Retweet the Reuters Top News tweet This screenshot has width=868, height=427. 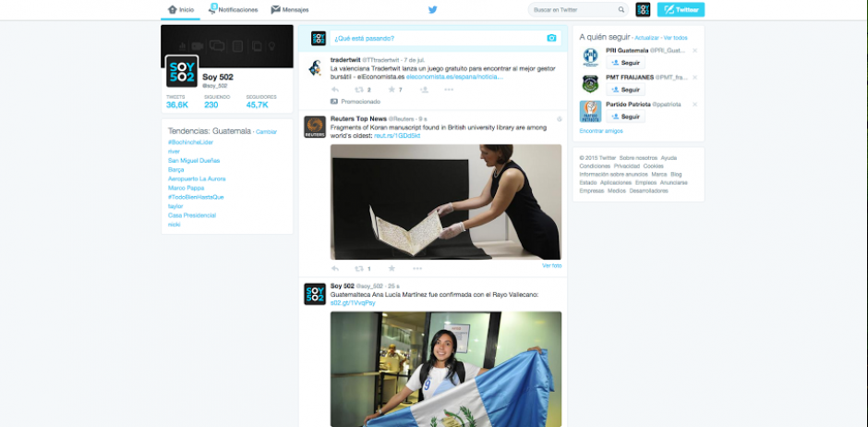(x=360, y=268)
